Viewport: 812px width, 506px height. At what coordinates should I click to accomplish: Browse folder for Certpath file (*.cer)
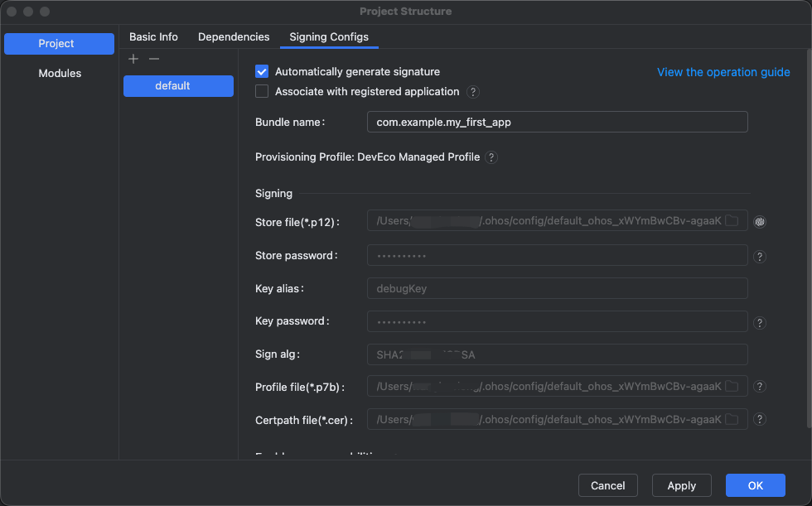[x=732, y=419]
